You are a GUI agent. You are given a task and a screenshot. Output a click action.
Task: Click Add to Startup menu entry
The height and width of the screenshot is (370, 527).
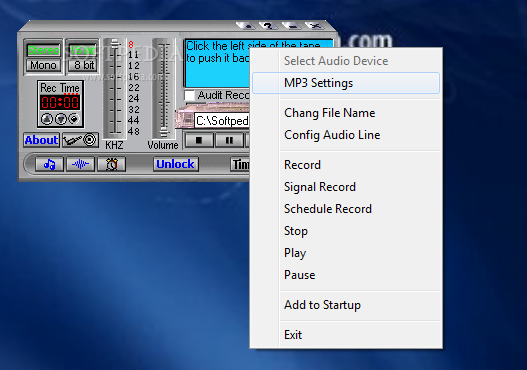[346, 305]
